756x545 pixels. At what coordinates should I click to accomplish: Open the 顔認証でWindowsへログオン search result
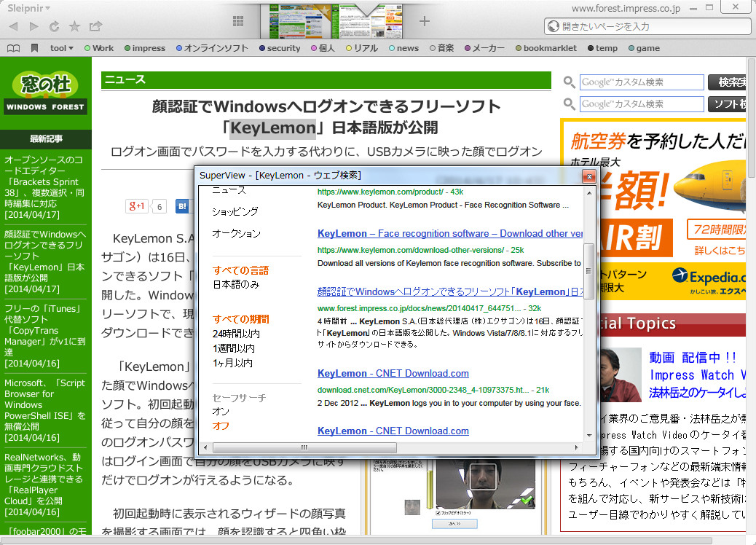pyautogui.click(x=450, y=291)
